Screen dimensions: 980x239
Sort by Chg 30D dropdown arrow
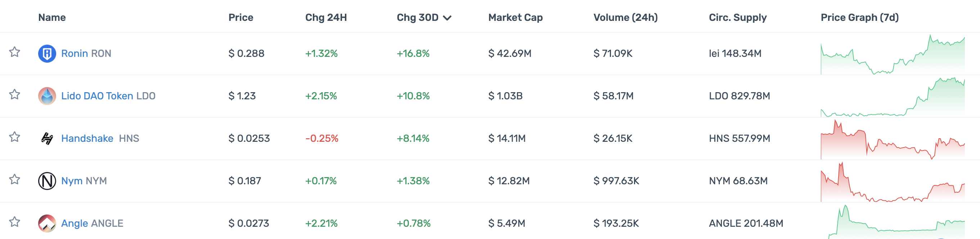pos(448,18)
